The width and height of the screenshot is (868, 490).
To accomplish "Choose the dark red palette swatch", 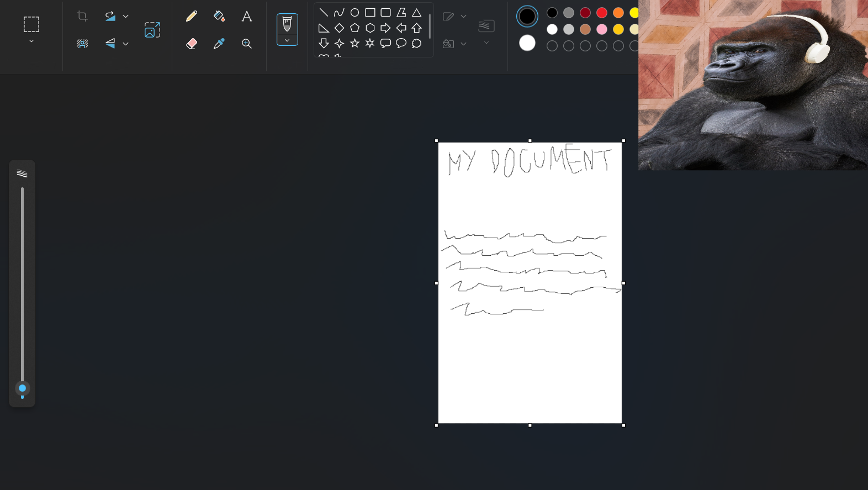I will click(585, 13).
